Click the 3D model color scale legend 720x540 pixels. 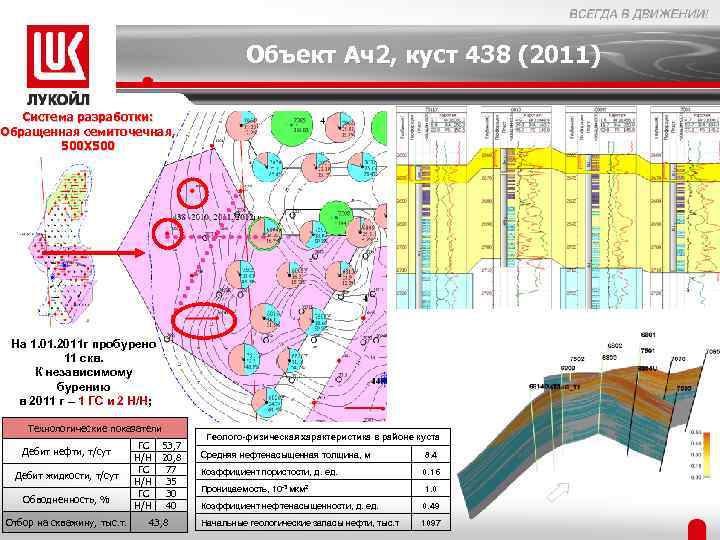pos(701,456)
